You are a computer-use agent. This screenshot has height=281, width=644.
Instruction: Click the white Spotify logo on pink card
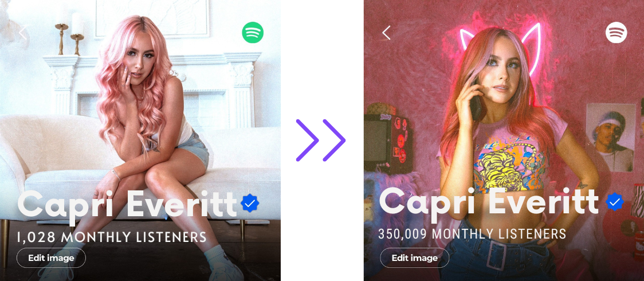pyautogui.click(x=616, y=33)
